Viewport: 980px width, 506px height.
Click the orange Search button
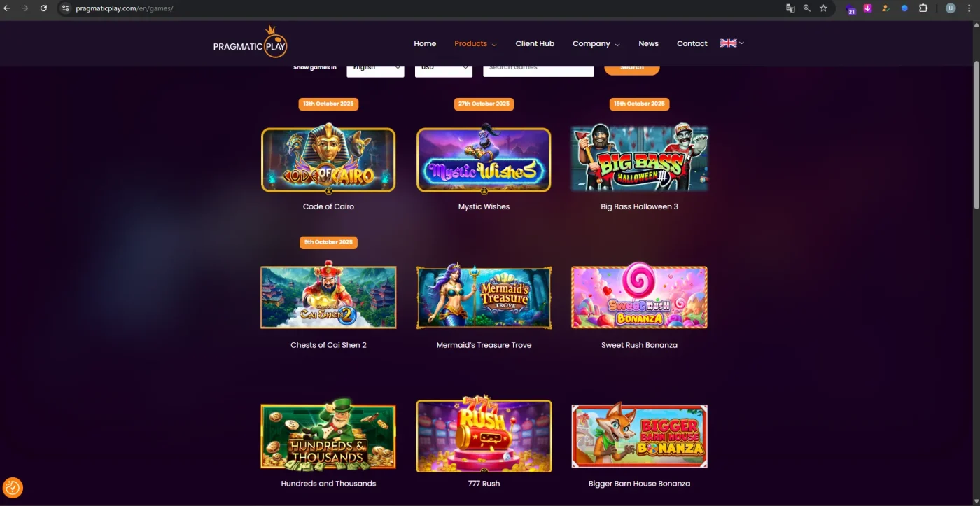(632, 69)
